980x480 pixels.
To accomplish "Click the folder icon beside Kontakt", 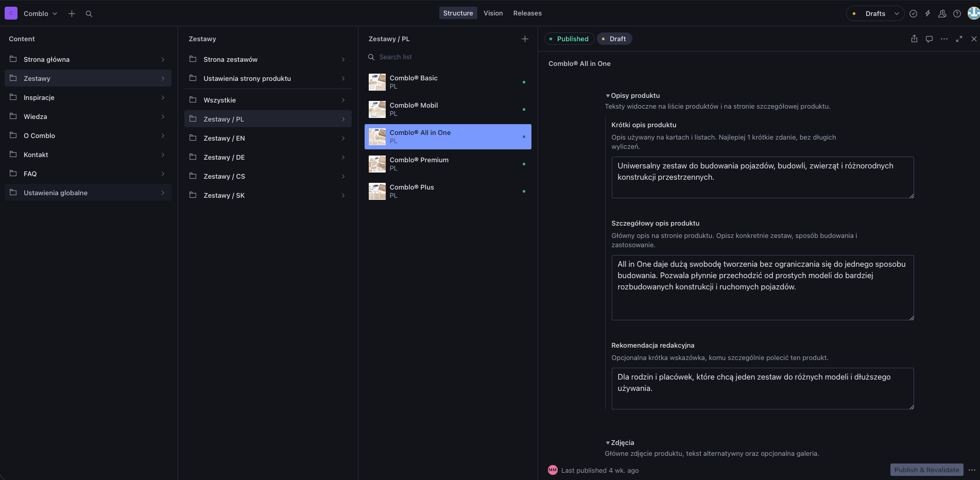I will [x=13, y=155].
